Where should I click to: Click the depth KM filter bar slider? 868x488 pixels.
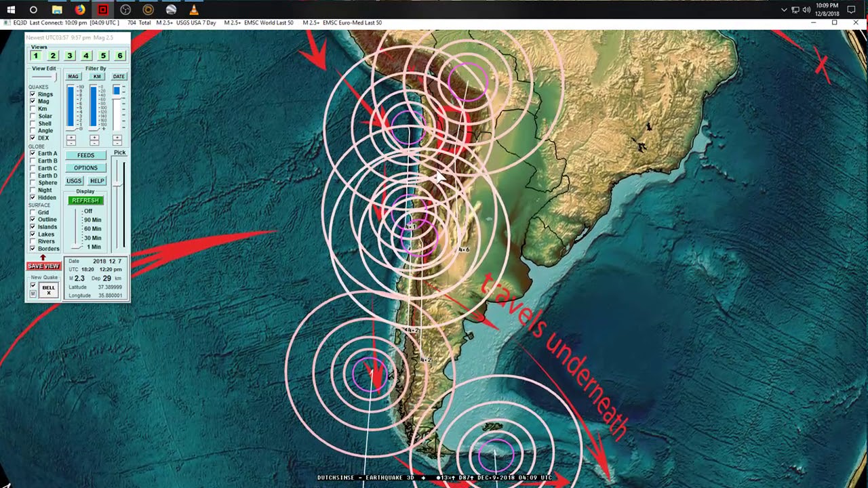click(94, 106)
